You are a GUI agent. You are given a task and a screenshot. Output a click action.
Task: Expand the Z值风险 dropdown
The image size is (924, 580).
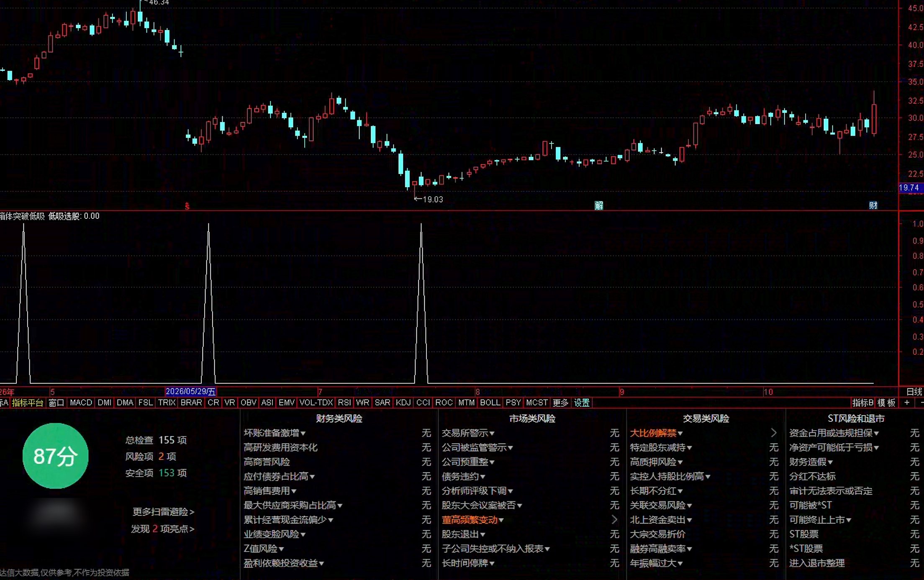coord(281,549)
